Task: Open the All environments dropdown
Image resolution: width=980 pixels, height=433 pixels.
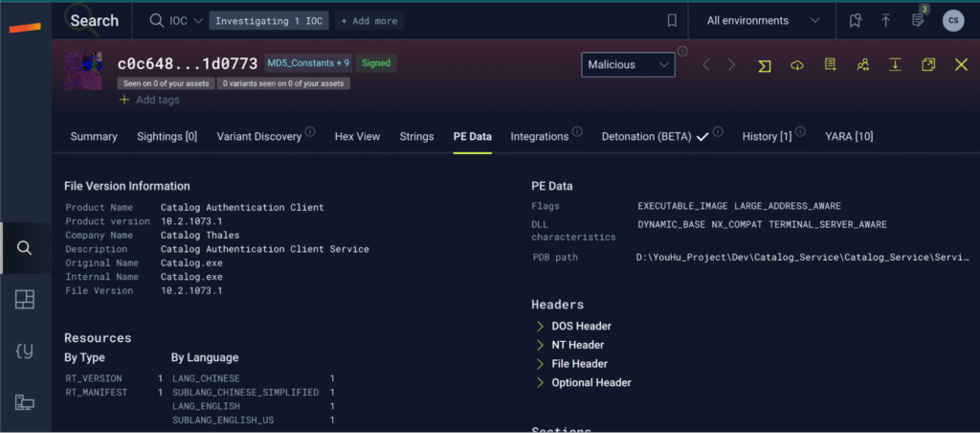Action: 763,20
